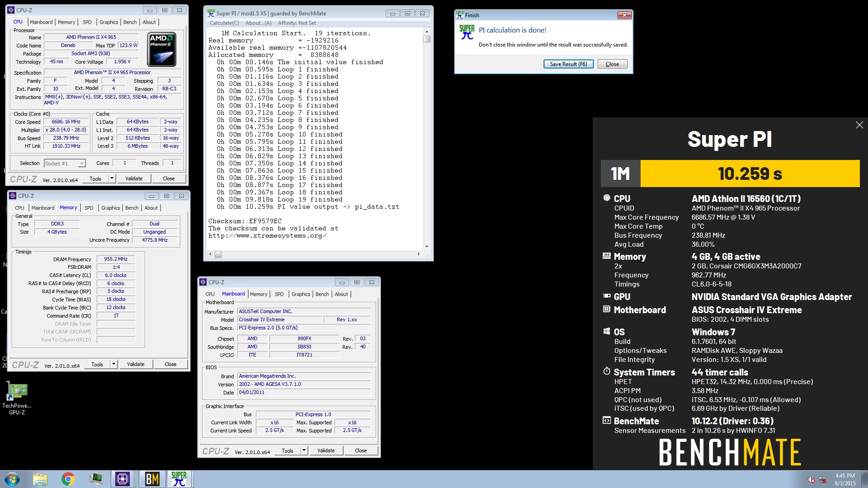Click Validate in CPU-Z Memory window
The height and width of the screenshot is (488, 868).
[x=136, y=364]
